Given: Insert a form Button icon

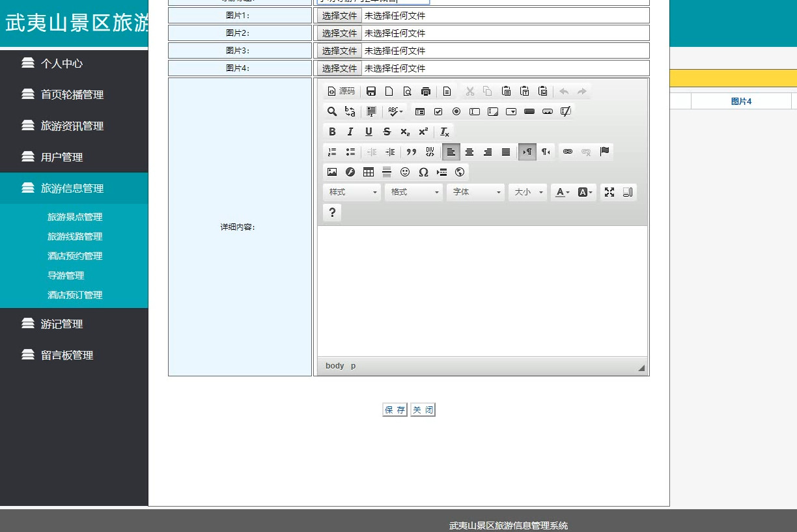Looking at the screenshot, I should [529, 111].
